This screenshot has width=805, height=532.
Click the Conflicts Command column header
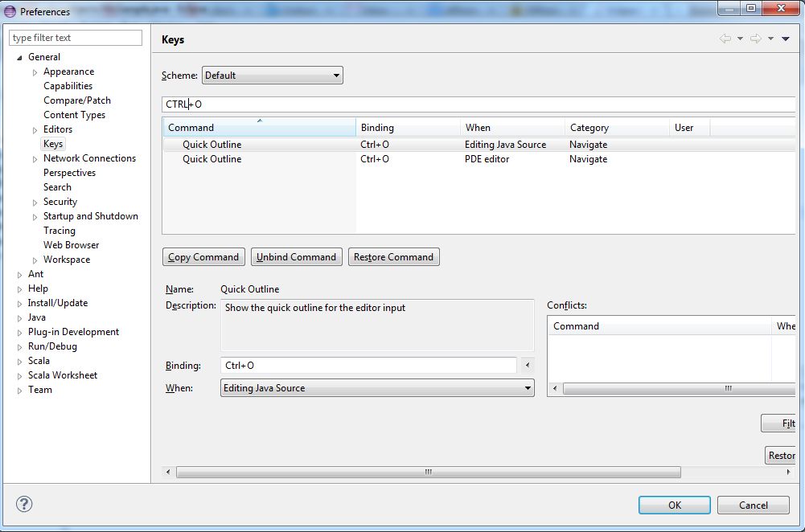tap(659, 326)
